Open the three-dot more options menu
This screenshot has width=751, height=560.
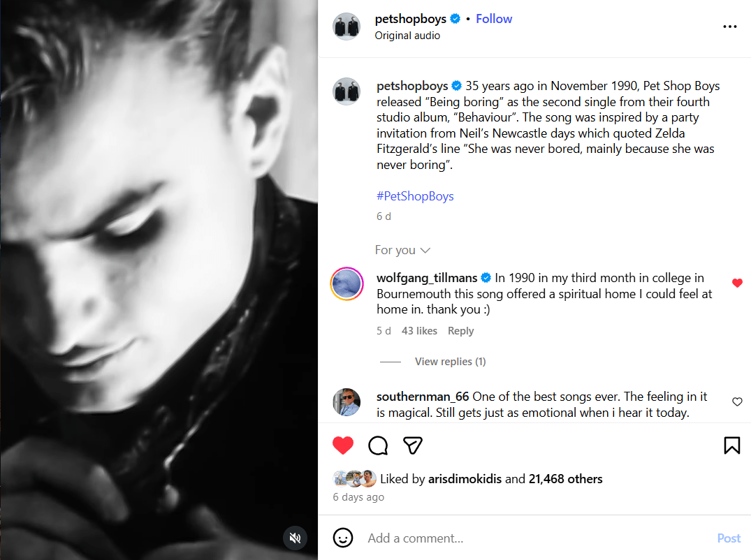(x=730, y=27)
